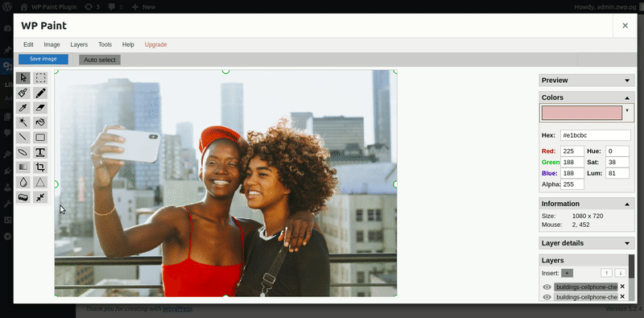Click the Save image button

coord(43,59)
